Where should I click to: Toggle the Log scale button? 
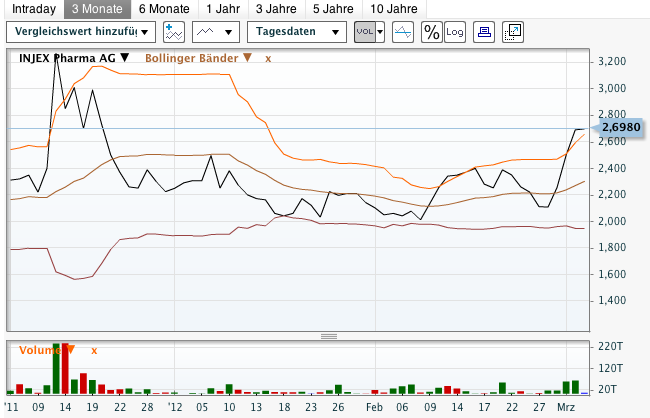pos(455,32)
